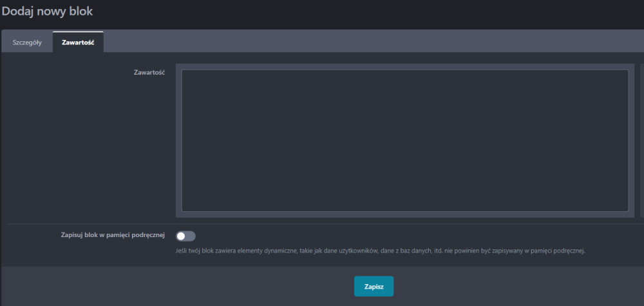The image size is (644, 306).
Task: Click the footer bar left of Zapisz
Action: pyautogui.click(x=174, y=286)
